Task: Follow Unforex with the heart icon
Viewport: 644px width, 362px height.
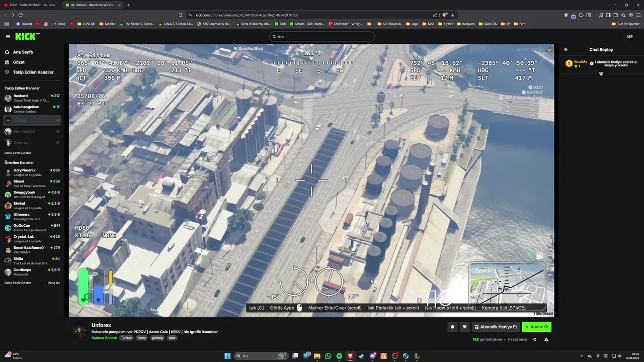Action: point(464,327)
